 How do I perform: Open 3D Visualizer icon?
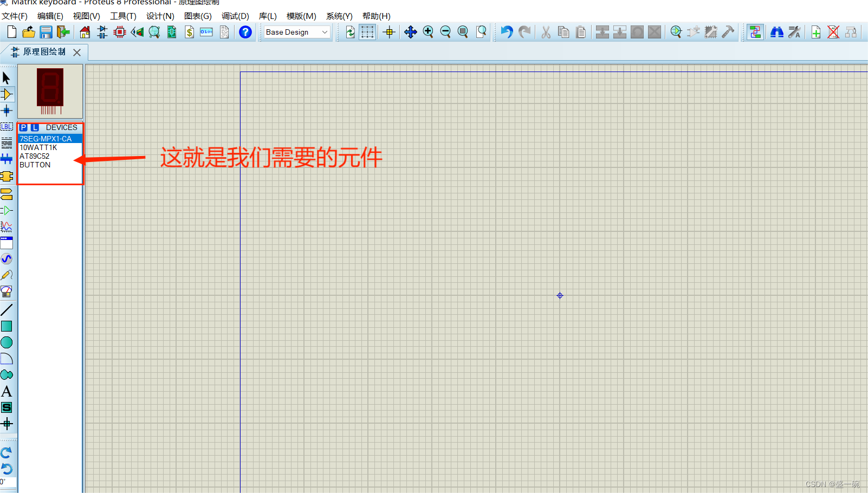click(137, 32)
